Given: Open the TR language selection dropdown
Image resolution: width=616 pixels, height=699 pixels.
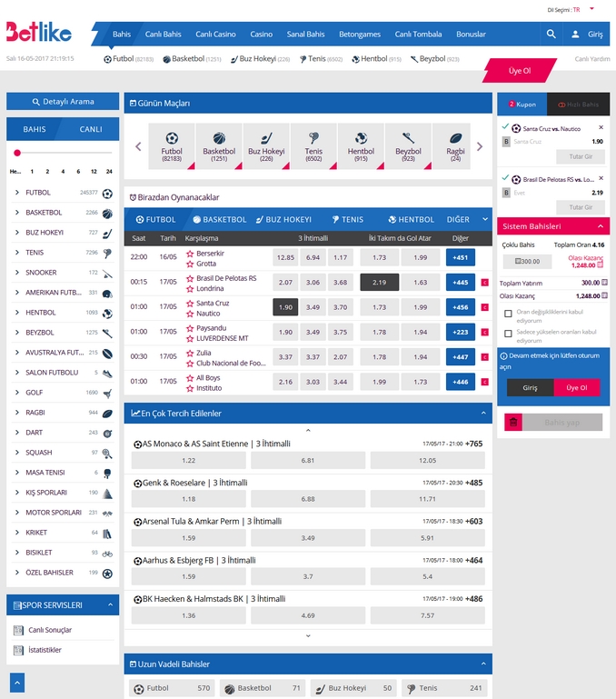Looking at the screenshot, I should 591,8.
